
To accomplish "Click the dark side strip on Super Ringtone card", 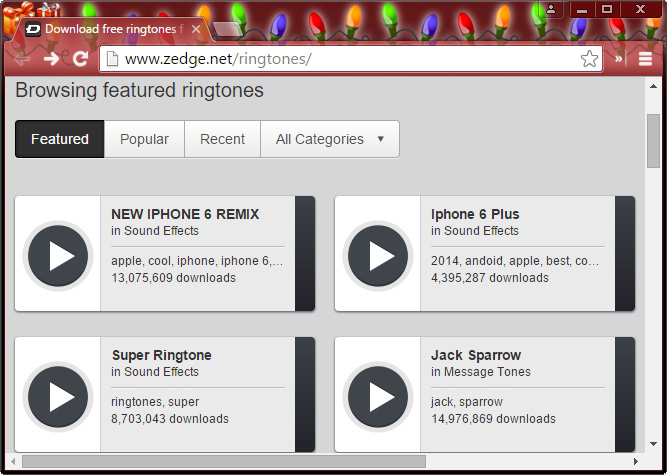I will click(305, 394).
